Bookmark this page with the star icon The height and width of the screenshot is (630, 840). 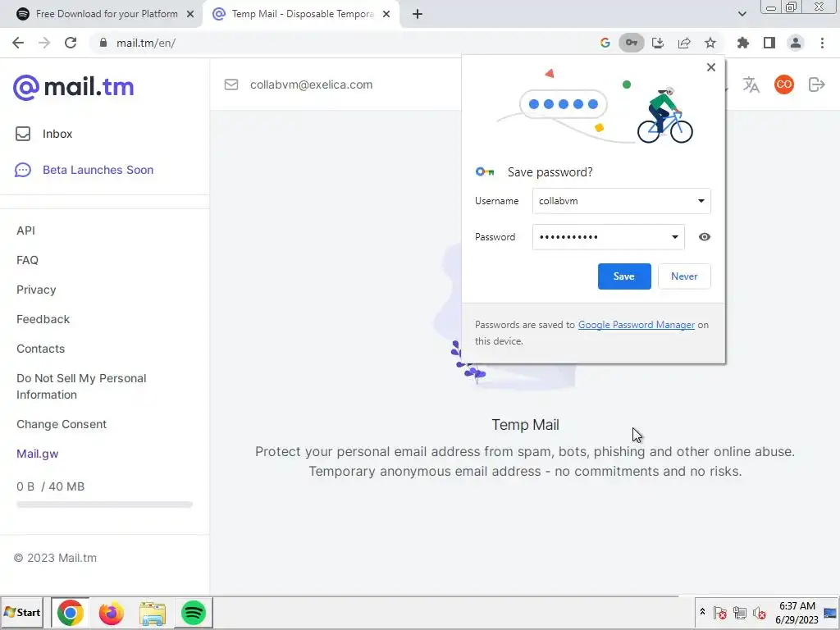click(710, 43)
